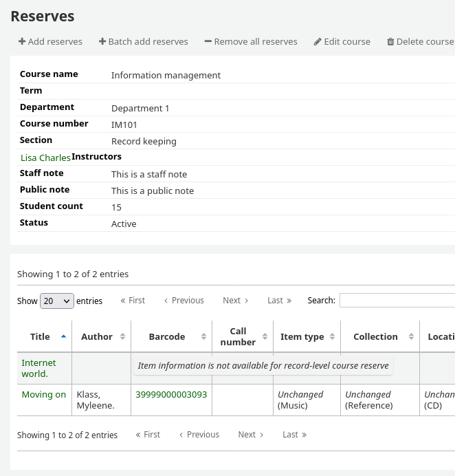
Task: Go to Next page in top pagination
Action: click(235, 301)
